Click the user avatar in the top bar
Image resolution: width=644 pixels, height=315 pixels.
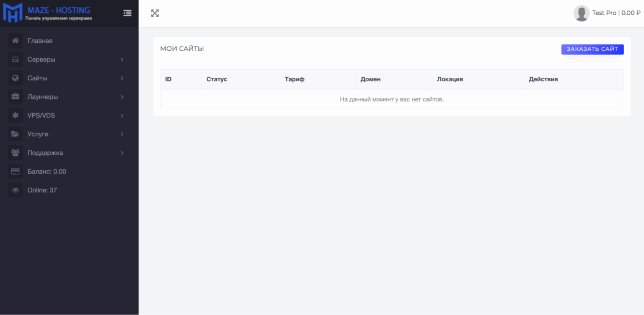coord(582,13)
